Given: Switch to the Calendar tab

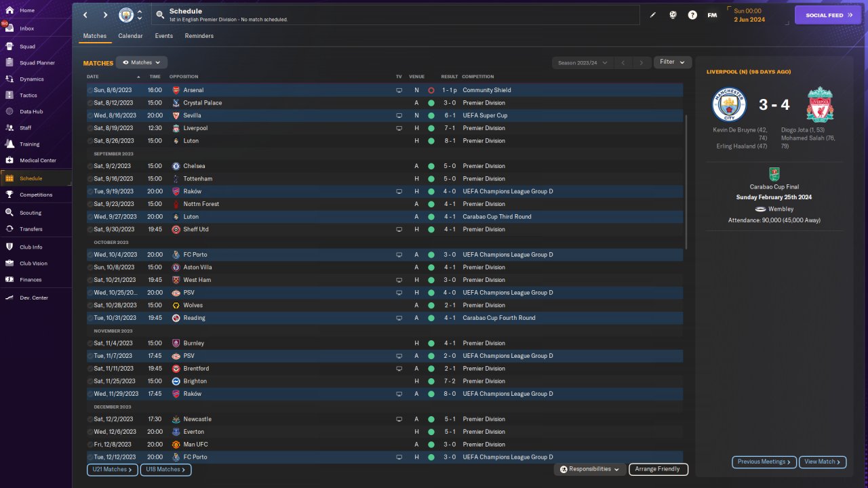Looking at the screenshot, I should [130, 36].
